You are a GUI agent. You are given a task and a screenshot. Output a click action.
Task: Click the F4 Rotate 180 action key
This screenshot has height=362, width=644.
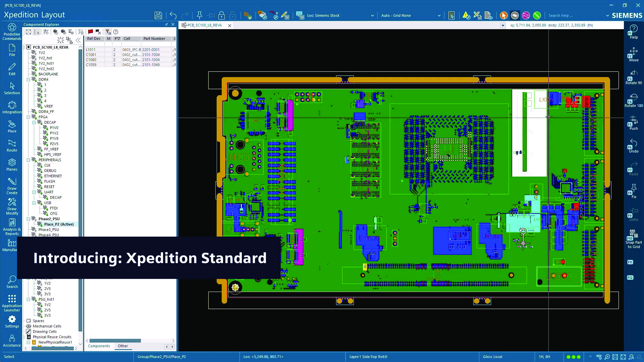(634, 101)
